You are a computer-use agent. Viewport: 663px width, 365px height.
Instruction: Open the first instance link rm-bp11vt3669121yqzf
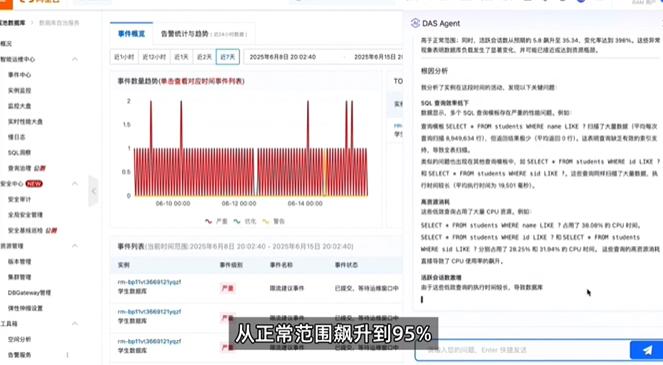point(149,282)
